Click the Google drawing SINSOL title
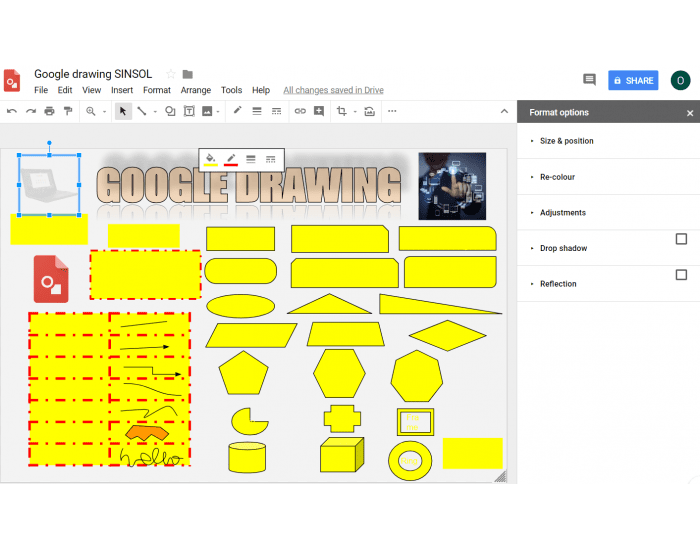The image size is (700, 550). click(93, 74)
